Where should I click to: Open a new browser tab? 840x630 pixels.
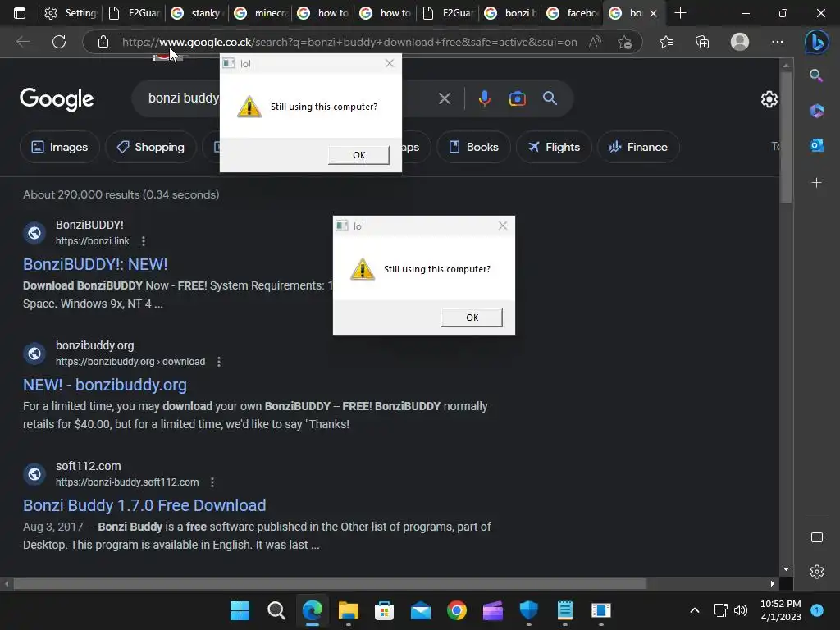click(680, 13)
